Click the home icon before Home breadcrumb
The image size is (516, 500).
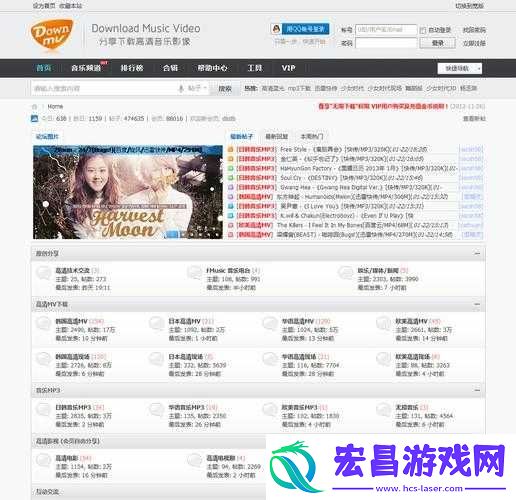tap(34, 107)
